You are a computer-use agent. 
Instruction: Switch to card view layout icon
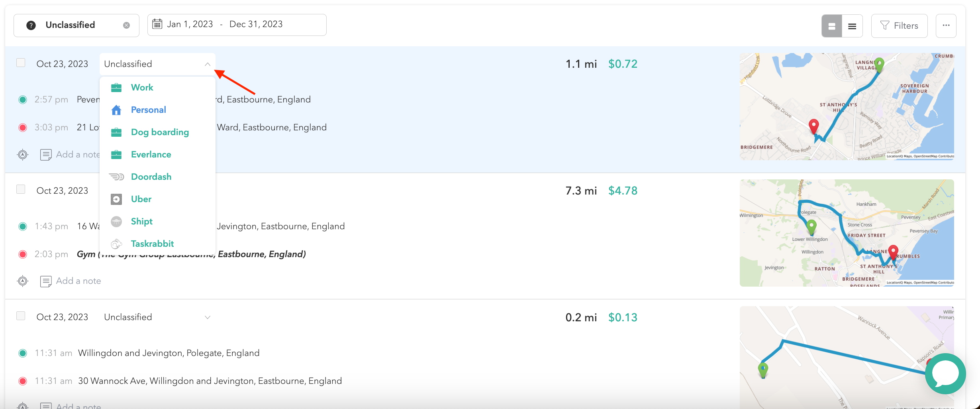click(x=832, y=26)
